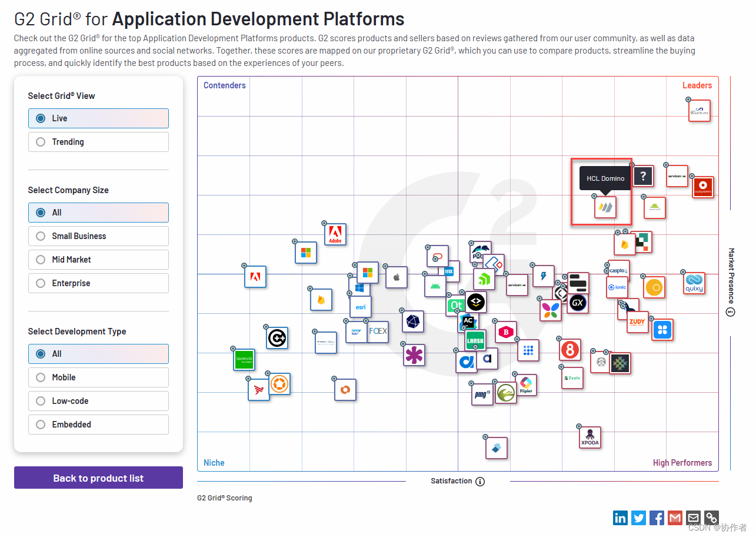Choose All under Select Development Type

coord(98,354)
